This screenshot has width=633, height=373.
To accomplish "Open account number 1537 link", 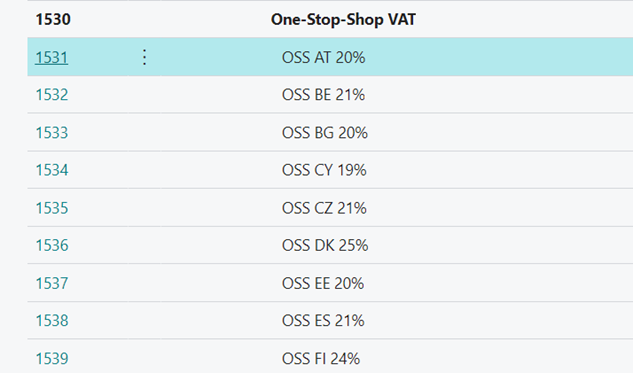I will [x=52, y=283].
